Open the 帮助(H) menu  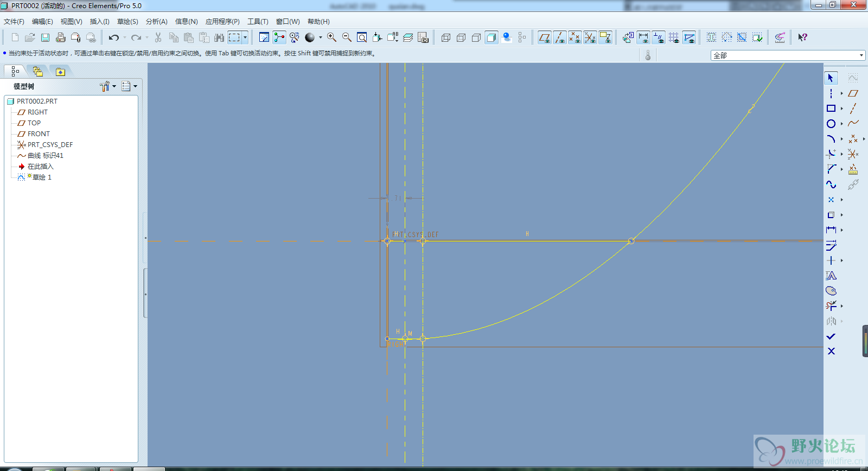[x=318, y=22]
